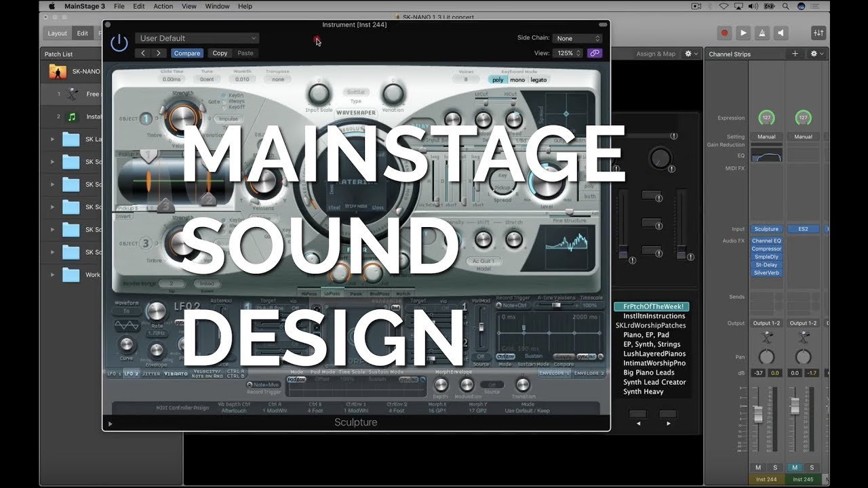Add a channel strip with plus button
The width and height of the screenshot is (868, 488).
pos(795,54)
